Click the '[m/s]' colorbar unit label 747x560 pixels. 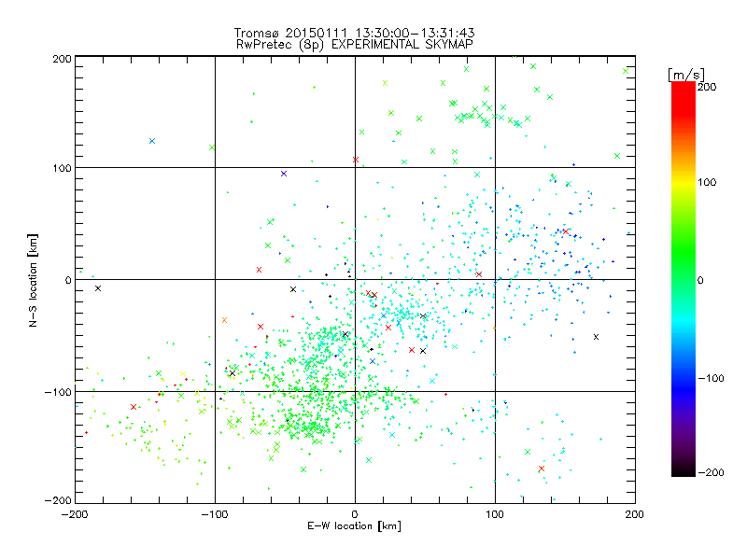(686, 75)
